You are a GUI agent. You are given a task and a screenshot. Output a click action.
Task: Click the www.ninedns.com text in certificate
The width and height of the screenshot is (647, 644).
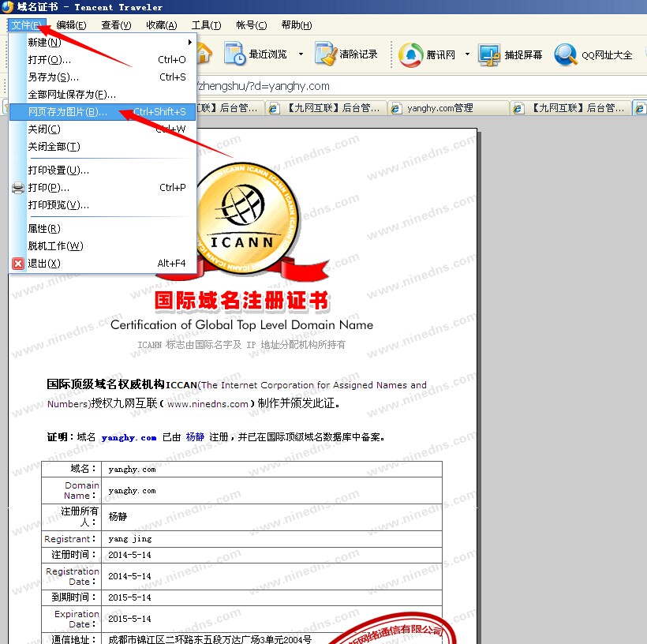208,404
